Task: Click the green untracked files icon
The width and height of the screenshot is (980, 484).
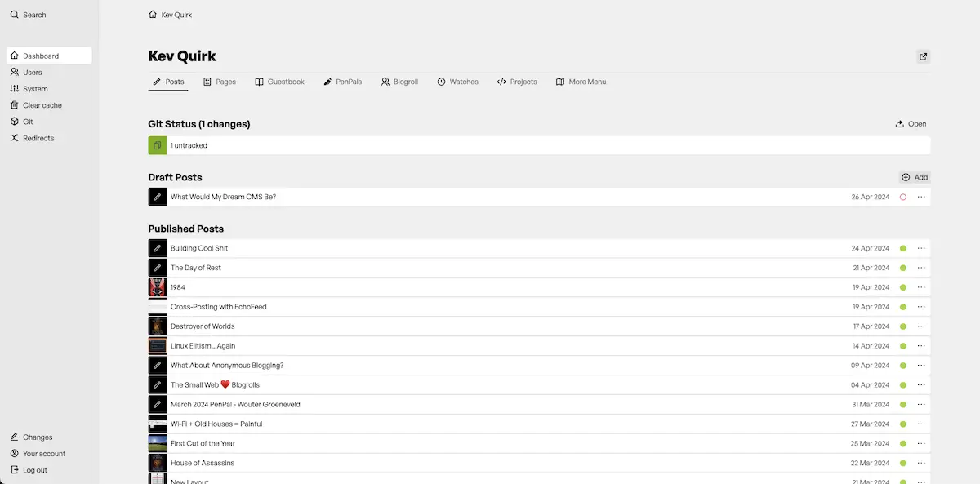Action: (x=158, y=145)
